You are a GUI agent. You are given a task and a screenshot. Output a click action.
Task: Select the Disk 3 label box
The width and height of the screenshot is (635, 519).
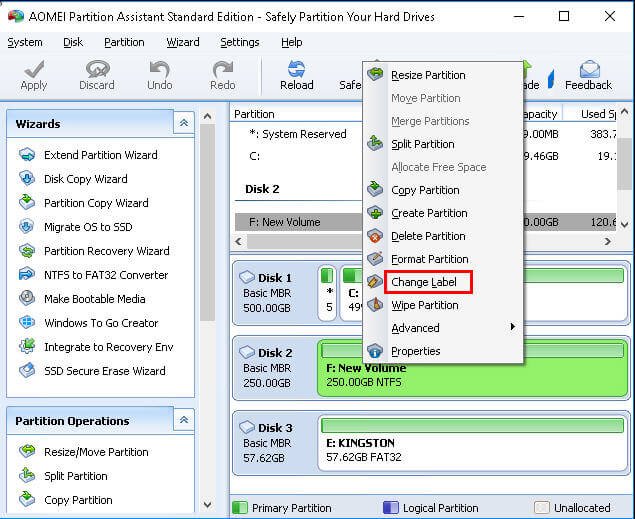274,443
